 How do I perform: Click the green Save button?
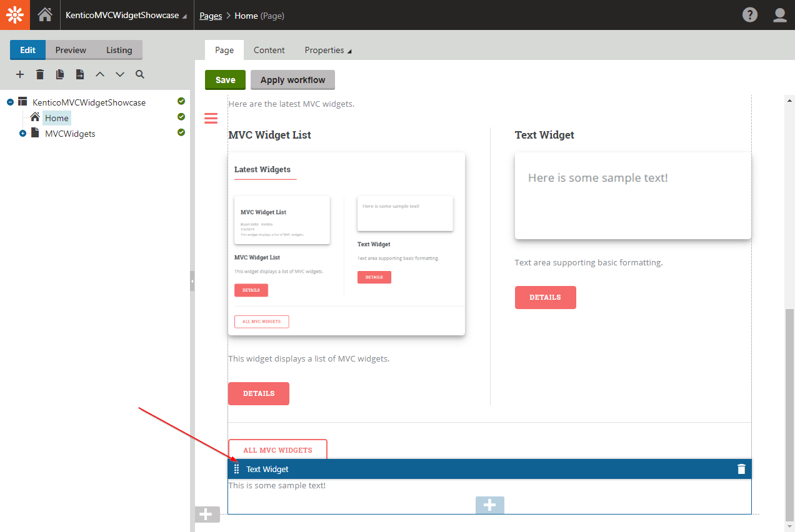coord(226,80)
